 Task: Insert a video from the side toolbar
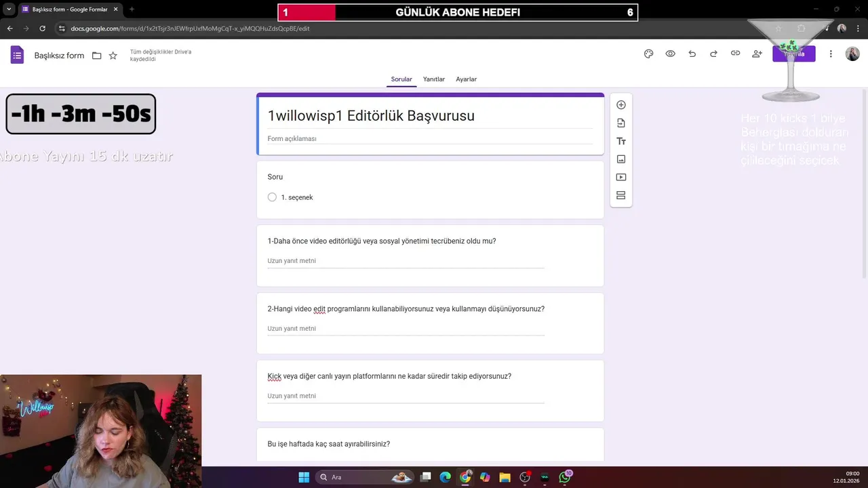point(620,178)
